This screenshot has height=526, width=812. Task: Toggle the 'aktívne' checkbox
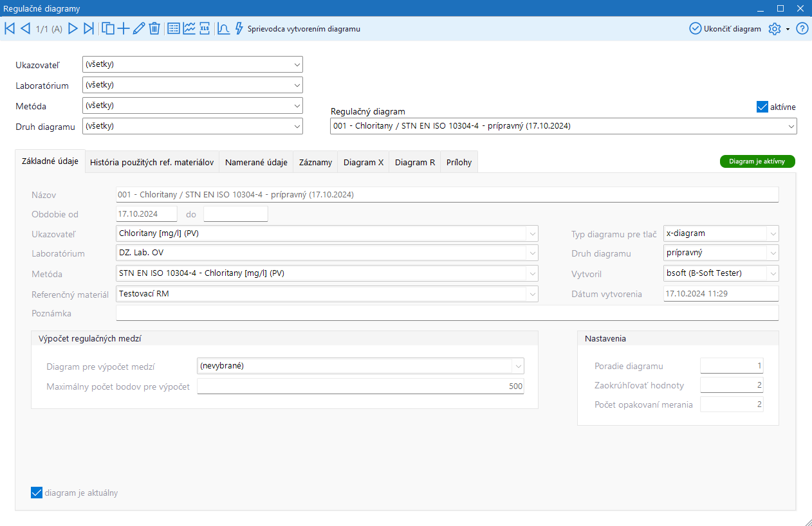point(762,107)
